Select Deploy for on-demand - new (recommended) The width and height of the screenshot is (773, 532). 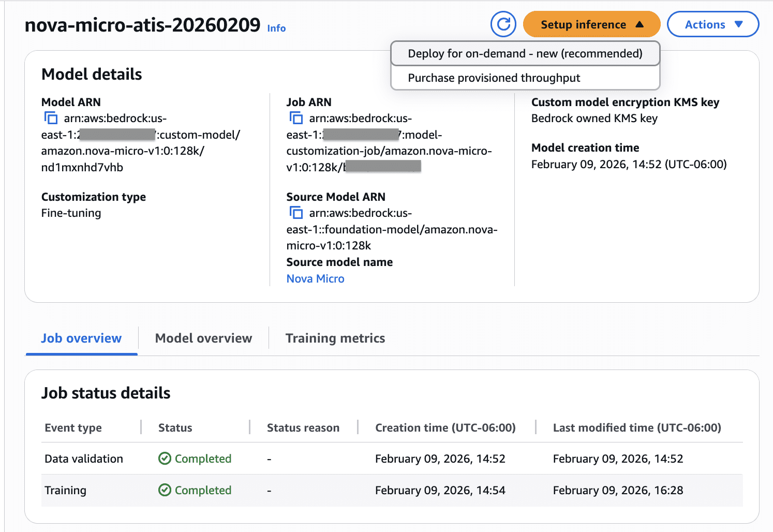[525, 53]
